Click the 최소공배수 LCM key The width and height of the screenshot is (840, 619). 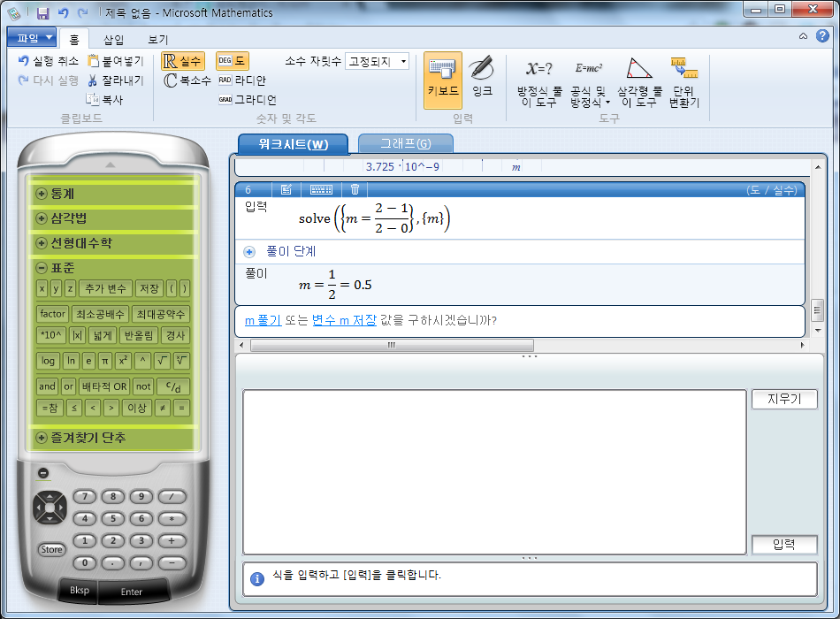coord(100,314)
